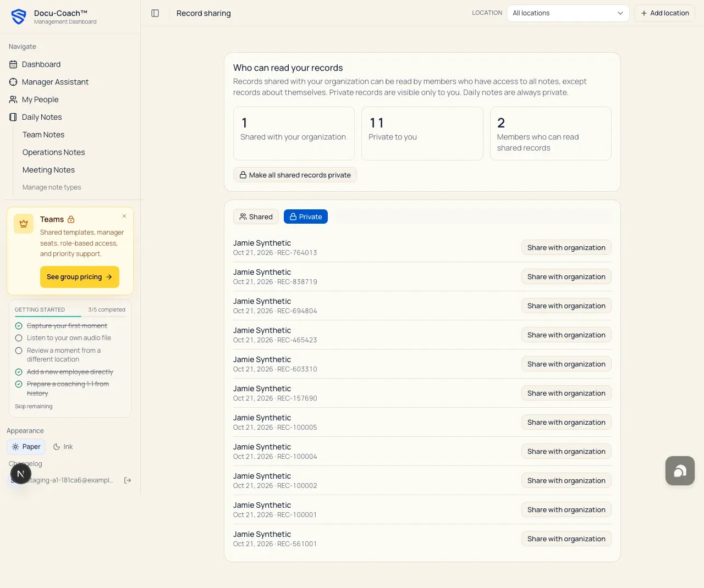Click the sign out icon
Screen dimensions: 704x588
(128, 480)
